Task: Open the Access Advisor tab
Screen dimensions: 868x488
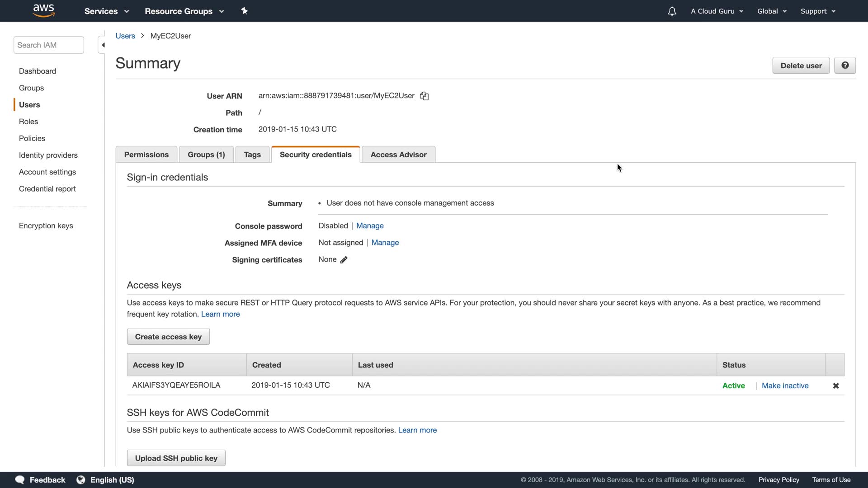Action: 398,155
